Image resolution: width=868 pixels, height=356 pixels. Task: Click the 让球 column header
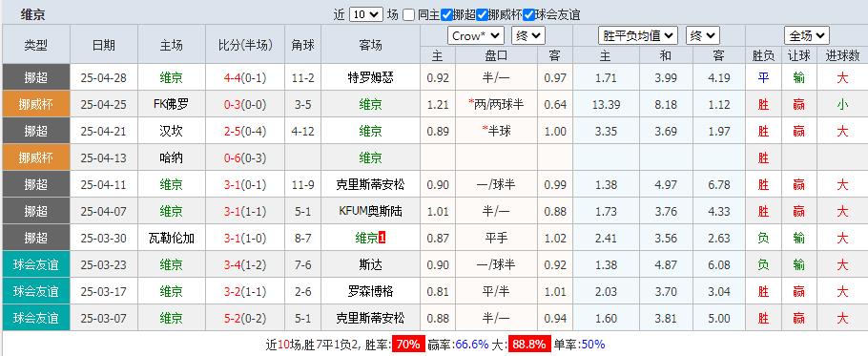(798, 55)
